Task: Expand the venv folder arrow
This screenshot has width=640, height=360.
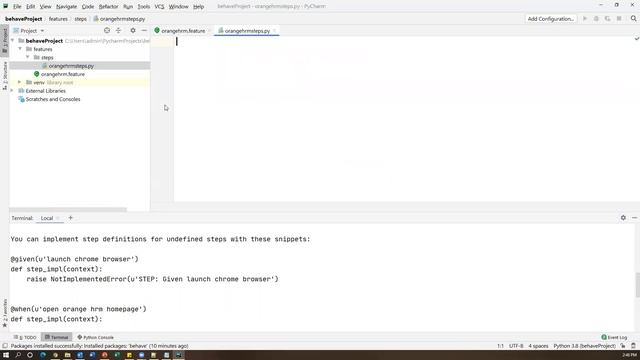Action: 20,82
